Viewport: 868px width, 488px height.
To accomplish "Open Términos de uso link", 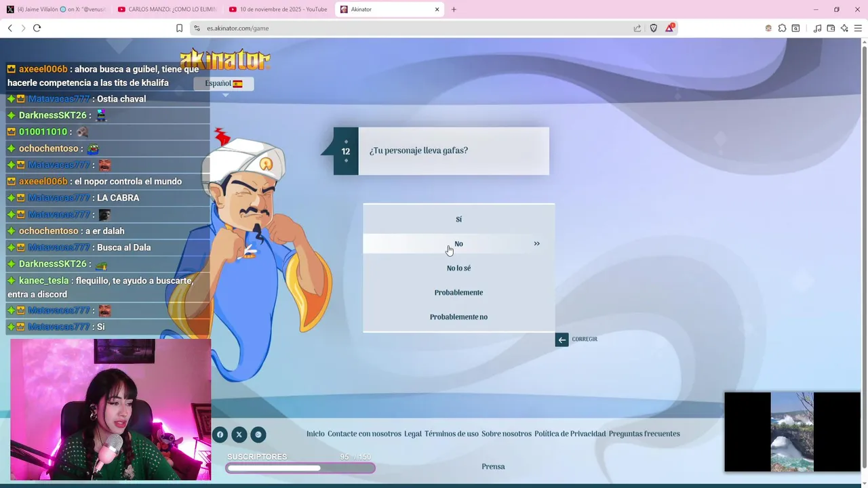I will click(452, 434).
